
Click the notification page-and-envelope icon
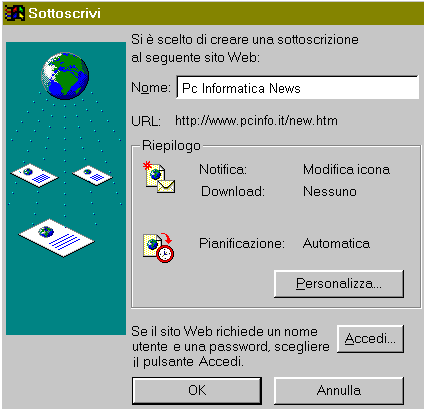tap(159, 177)
